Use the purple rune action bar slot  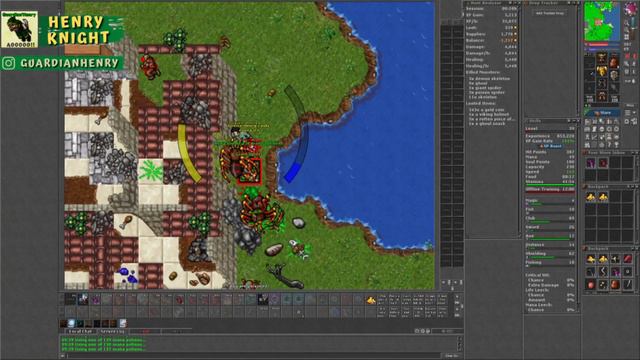[96, 300]
